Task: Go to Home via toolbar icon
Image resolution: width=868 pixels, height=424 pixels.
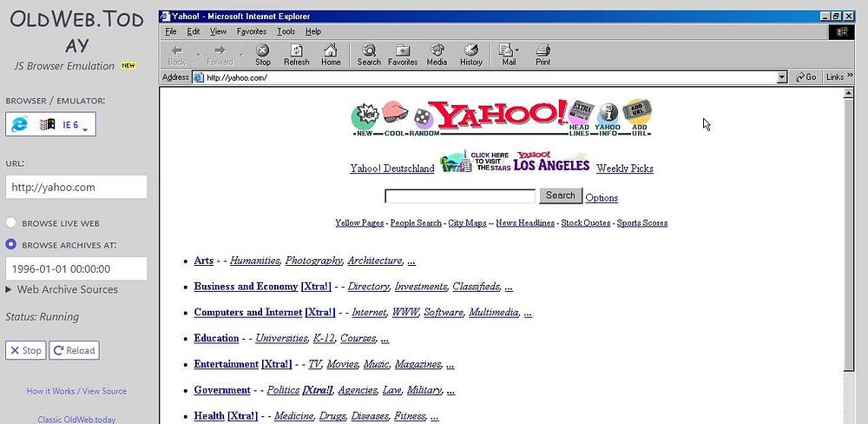Action: point(331,55)
